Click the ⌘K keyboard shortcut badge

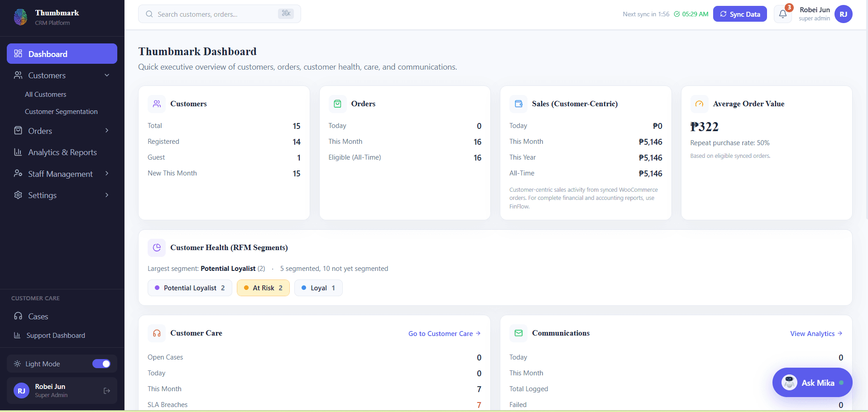tap(286, 14)
